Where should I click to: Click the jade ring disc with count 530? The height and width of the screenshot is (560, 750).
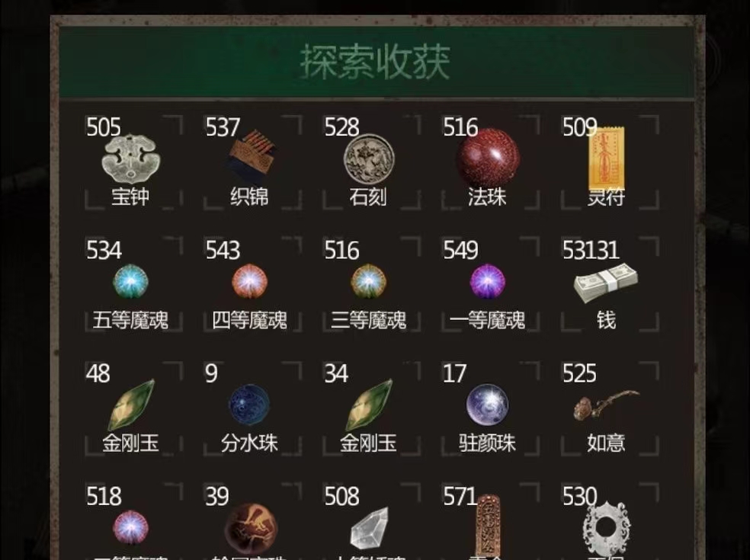[606, 528]
